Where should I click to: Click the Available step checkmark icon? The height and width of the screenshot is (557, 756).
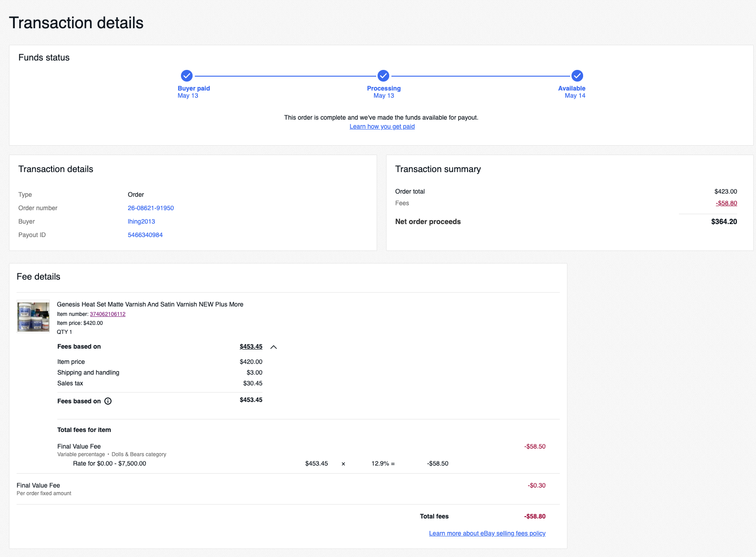click(x=577, y=76)
